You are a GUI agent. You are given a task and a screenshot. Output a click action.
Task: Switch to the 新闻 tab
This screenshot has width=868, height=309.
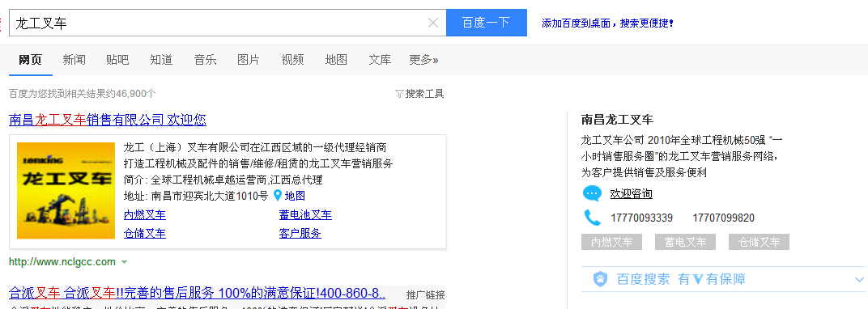74,60
